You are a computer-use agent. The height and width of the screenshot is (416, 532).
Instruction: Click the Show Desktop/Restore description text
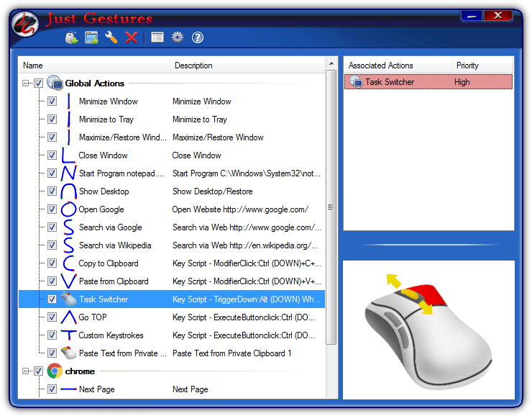(213, 191)
